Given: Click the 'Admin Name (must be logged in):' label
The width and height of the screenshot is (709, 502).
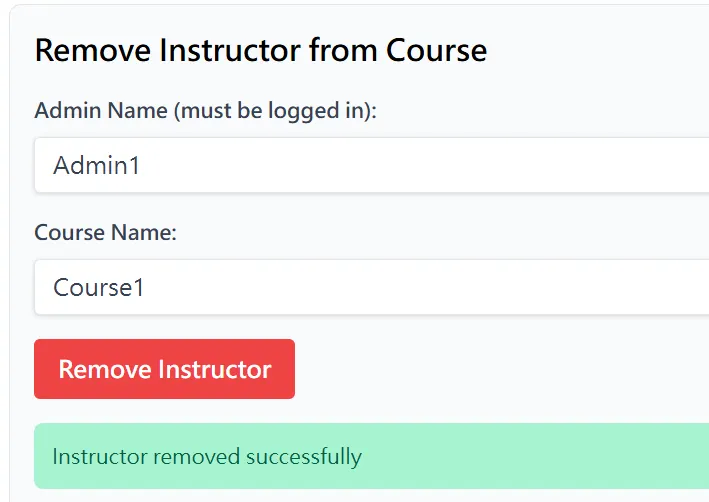Looking at the screenshot, I should 205,111.
